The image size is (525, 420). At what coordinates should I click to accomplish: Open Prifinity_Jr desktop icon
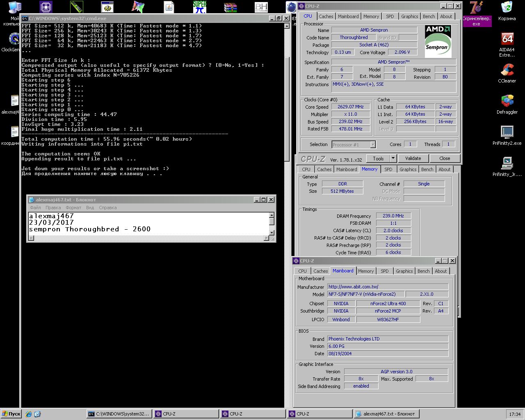[507, 163]
